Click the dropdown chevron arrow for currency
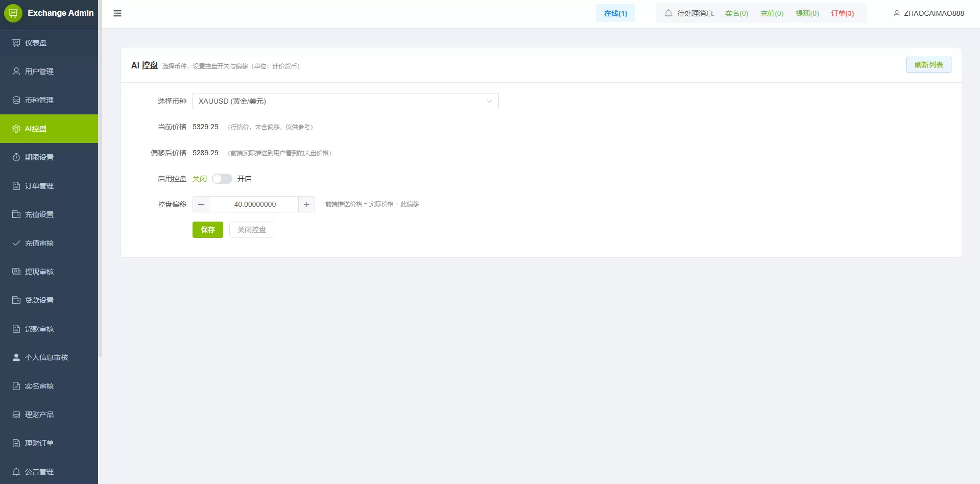Viewport: 980px width, 484px height. point(489,101)
